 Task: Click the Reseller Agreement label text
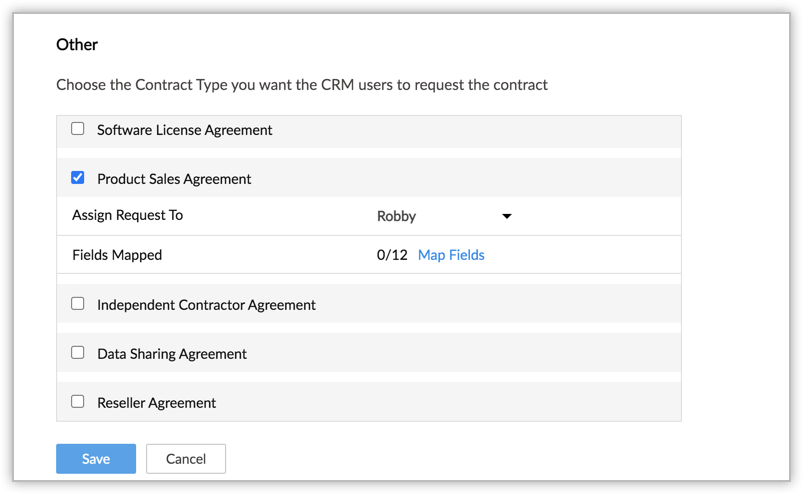pos(157,403)
